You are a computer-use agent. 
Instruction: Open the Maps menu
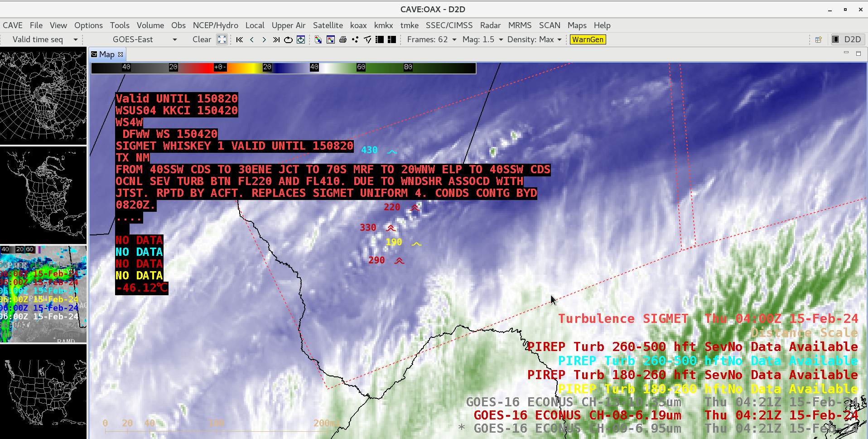pos(577,25)
